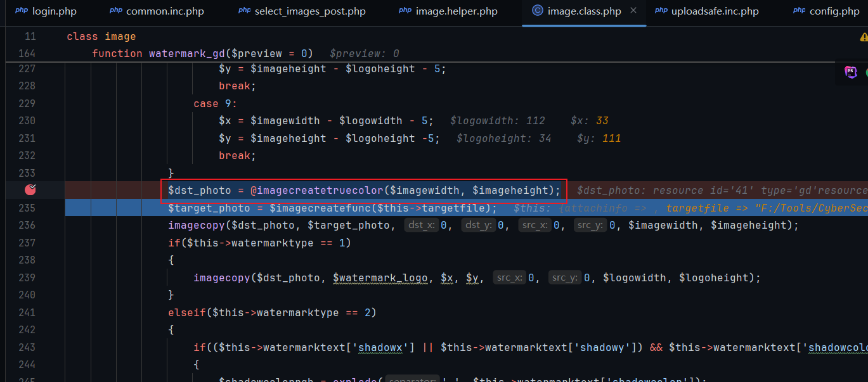
Task: Open the uploadsafe.inc.php tab
Action: pyautogui.click(x=716, y=11)
